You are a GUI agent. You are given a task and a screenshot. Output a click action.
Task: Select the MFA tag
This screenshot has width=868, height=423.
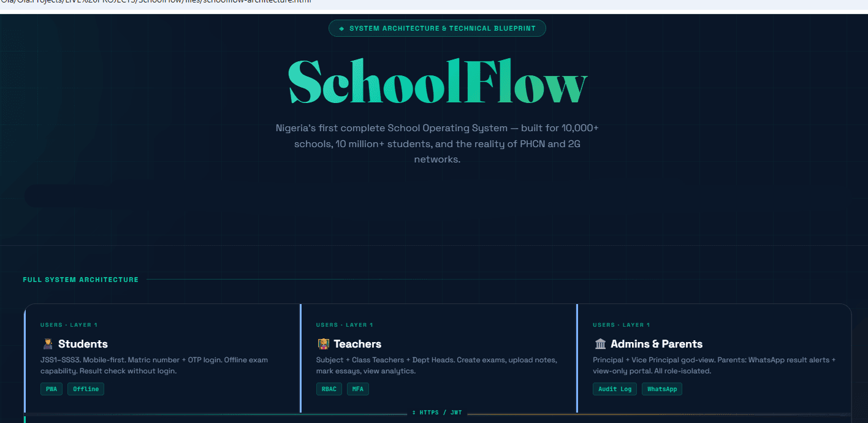358,389
